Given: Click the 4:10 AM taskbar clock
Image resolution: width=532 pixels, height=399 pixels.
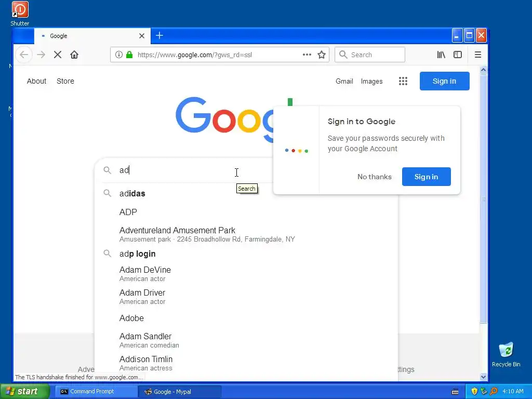Looking at the screenshot, I should pos(513,391).
